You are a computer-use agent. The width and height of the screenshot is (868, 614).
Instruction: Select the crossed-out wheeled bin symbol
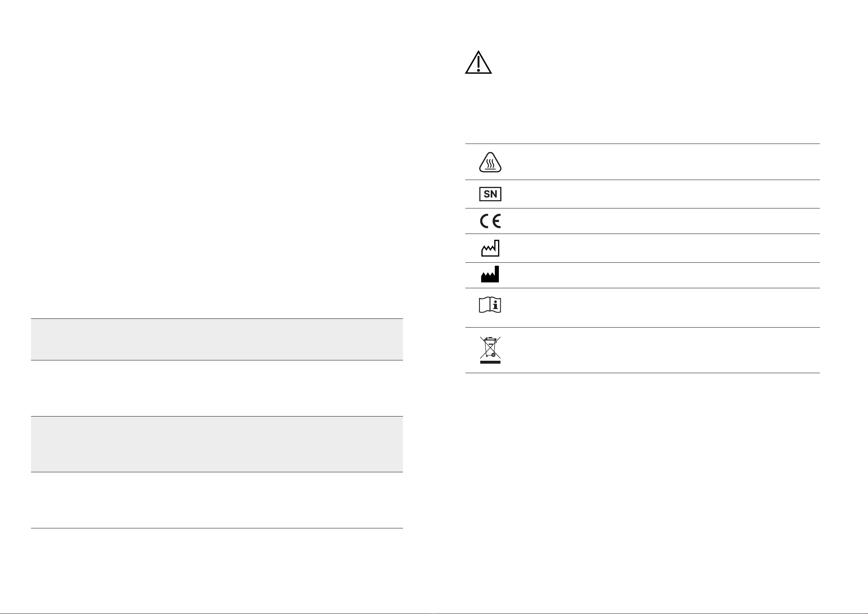(x=490, y=347)
